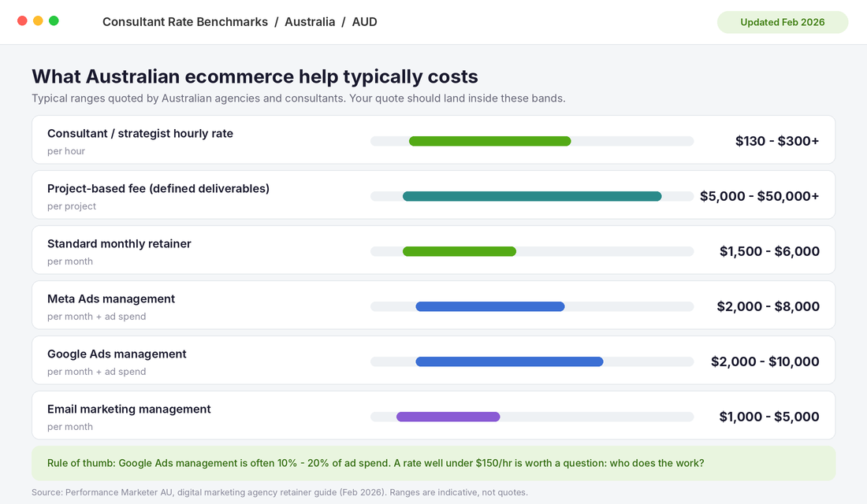This screenshot has width=867, height=504.
Task: Select Google Ads management row label
Action: click(117, 354)
